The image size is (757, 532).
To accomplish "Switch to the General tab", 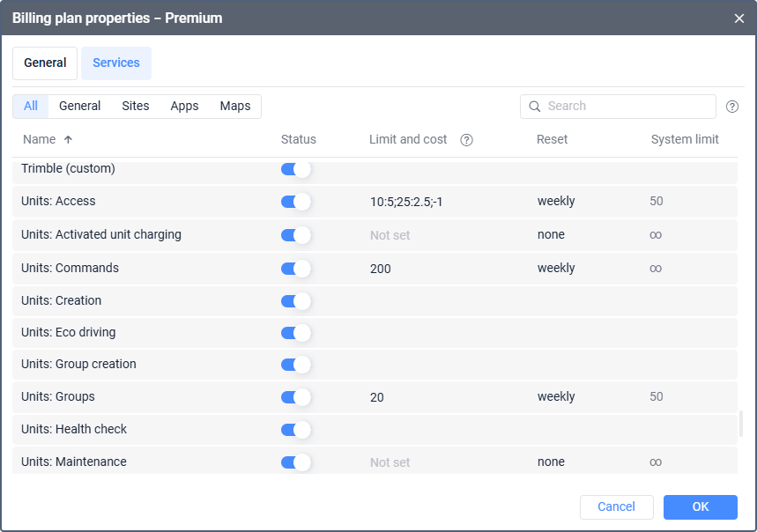I will point(45,63).
